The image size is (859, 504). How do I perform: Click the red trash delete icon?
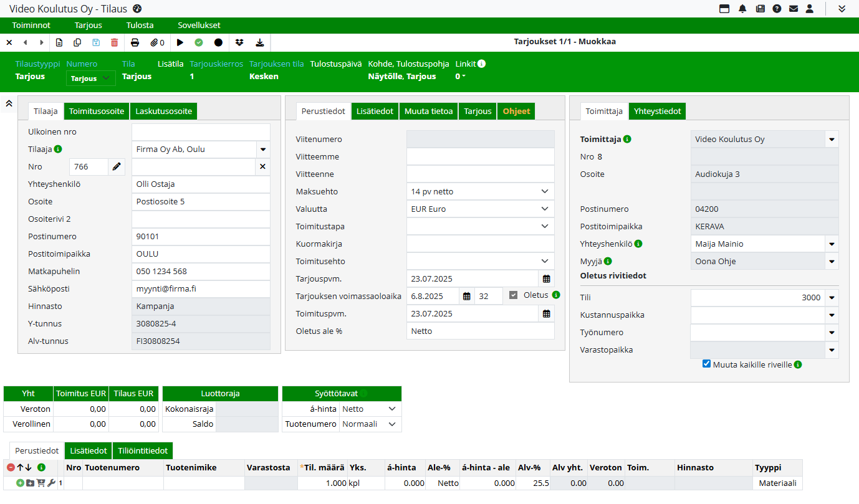click(x=114, y=42)
